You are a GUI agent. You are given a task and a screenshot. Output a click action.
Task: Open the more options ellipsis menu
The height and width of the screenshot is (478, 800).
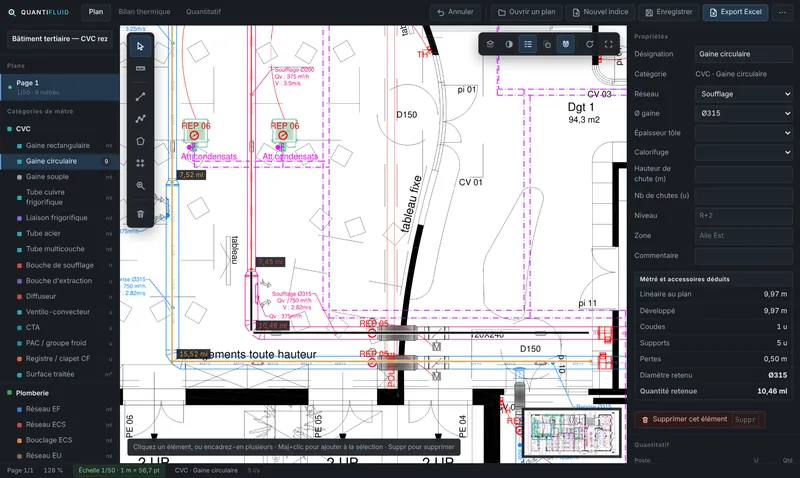782,12
